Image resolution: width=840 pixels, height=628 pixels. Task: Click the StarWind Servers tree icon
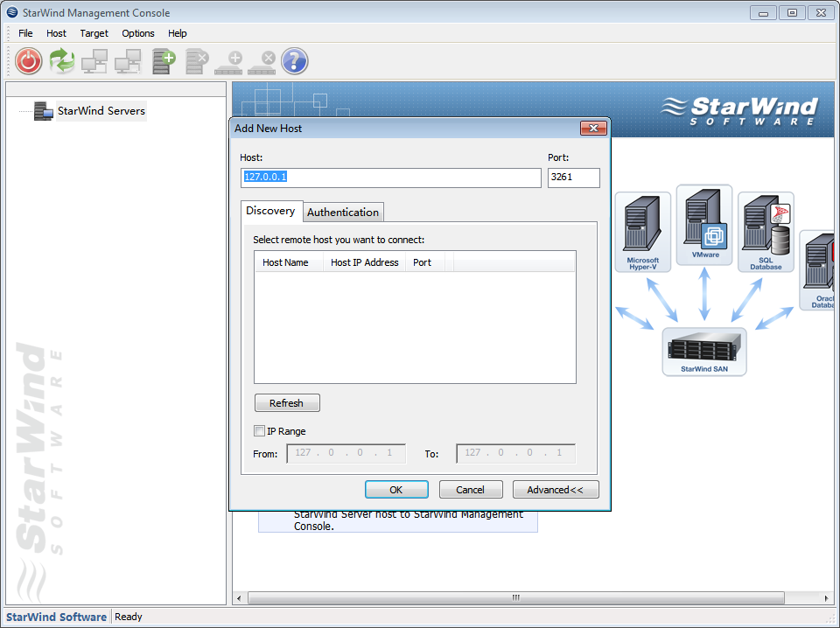43,111
